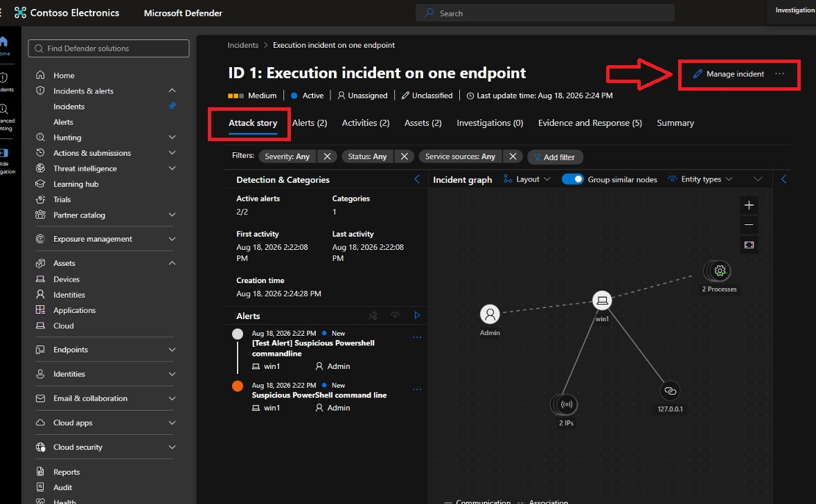Click the Hunting magnifier icon
This screenshot has height=504, width=816.
tap(40, 137)
